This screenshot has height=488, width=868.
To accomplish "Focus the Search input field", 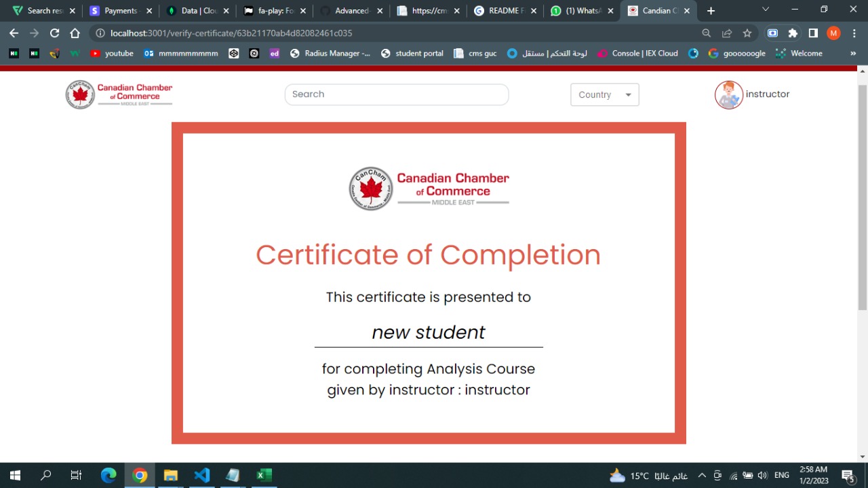I will [397, 94].
